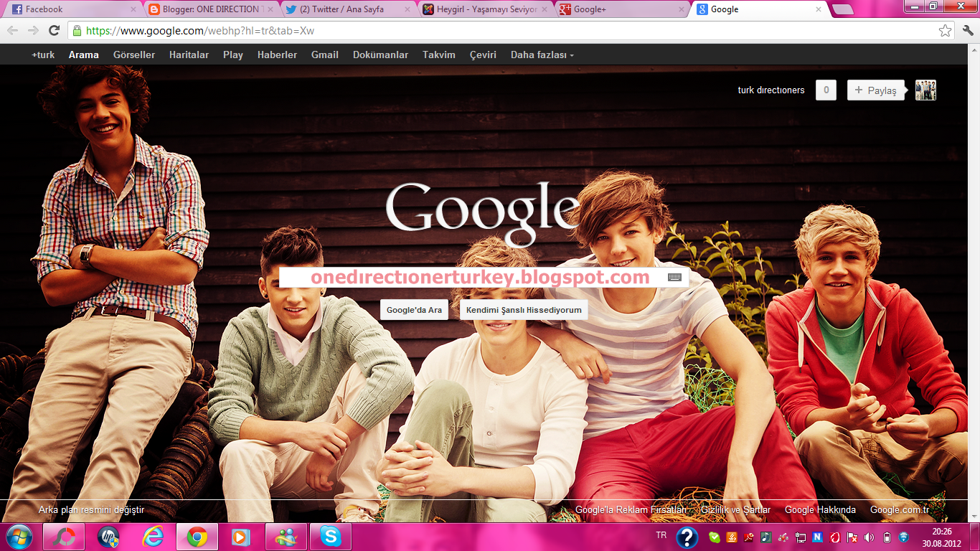980x551 pixels.
Task: Open Haberler in the Google bar
Action: coord(277,55)
